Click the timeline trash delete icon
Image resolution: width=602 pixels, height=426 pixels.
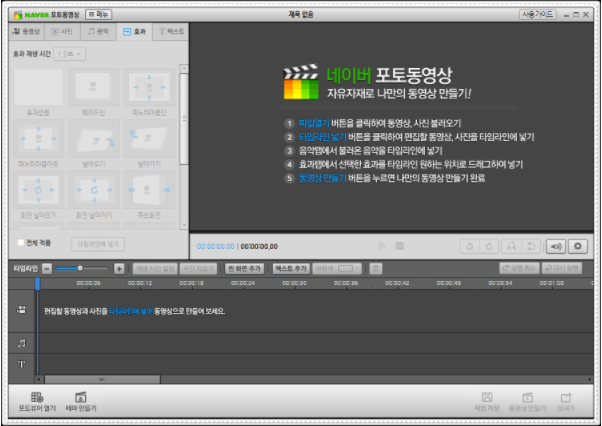coord(375,269)
